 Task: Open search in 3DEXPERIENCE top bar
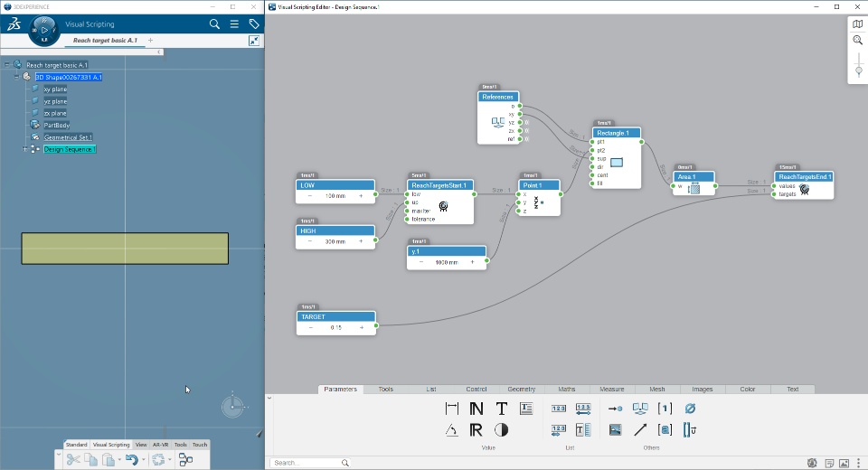(214, 24)
